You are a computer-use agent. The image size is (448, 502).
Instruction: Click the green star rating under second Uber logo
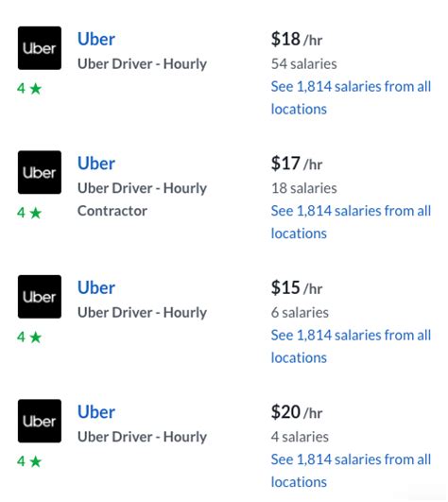tap(29, 213)
